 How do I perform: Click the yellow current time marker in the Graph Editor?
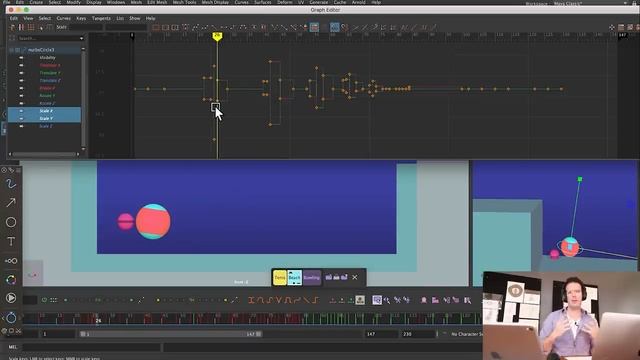point(217,36)
